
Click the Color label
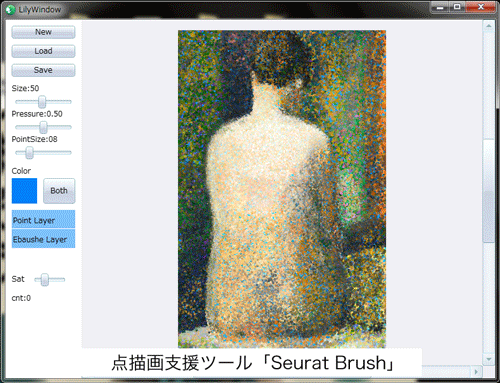(x=21, y=171)
